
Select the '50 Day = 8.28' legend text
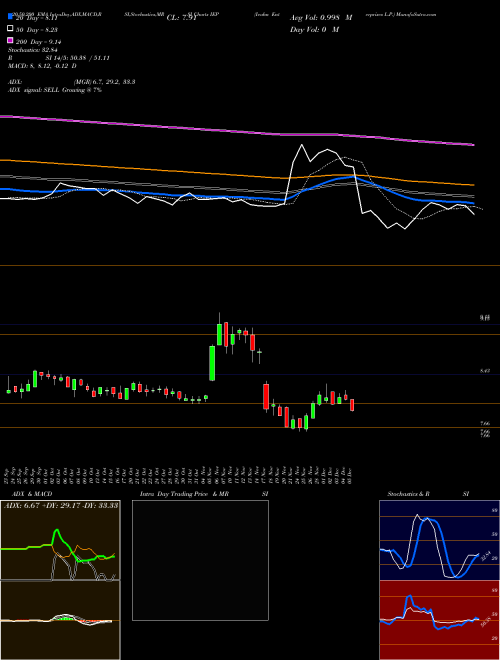[37, 30]
